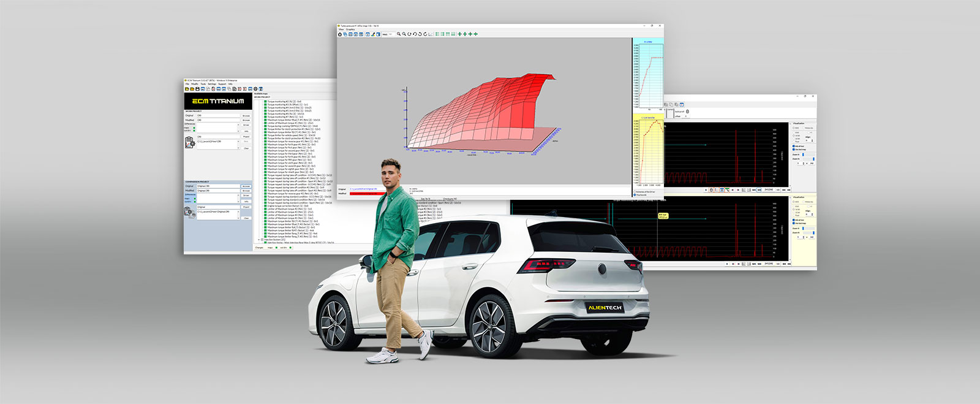Click the lock scroll mouse icon

pos(687,112)
